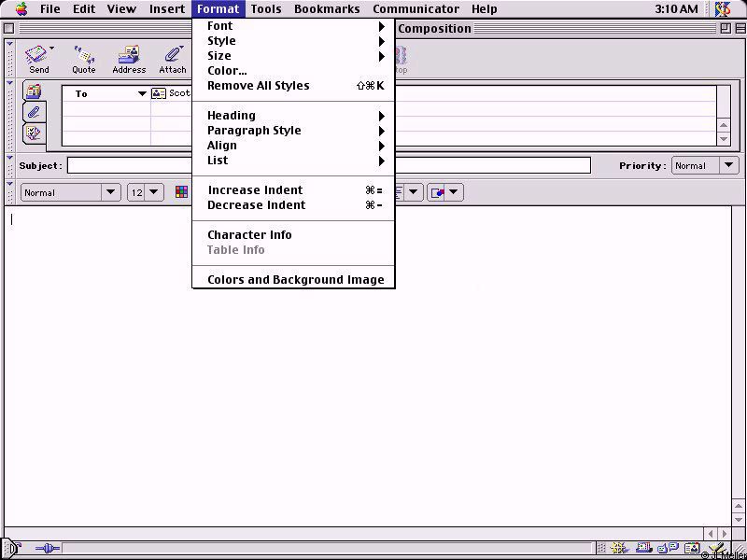Open the Edit menu
Screen dimensions: 747x560
click(x=84, y=8)
